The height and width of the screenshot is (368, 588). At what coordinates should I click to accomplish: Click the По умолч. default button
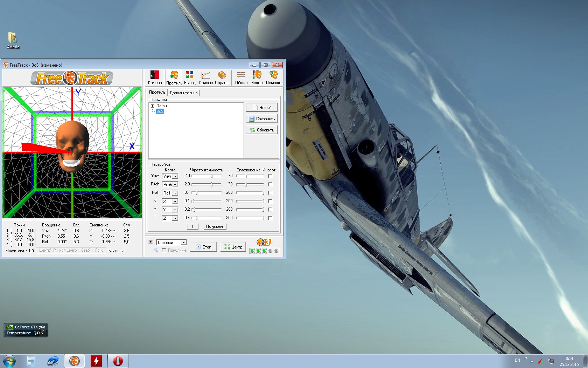click(215, 226)
